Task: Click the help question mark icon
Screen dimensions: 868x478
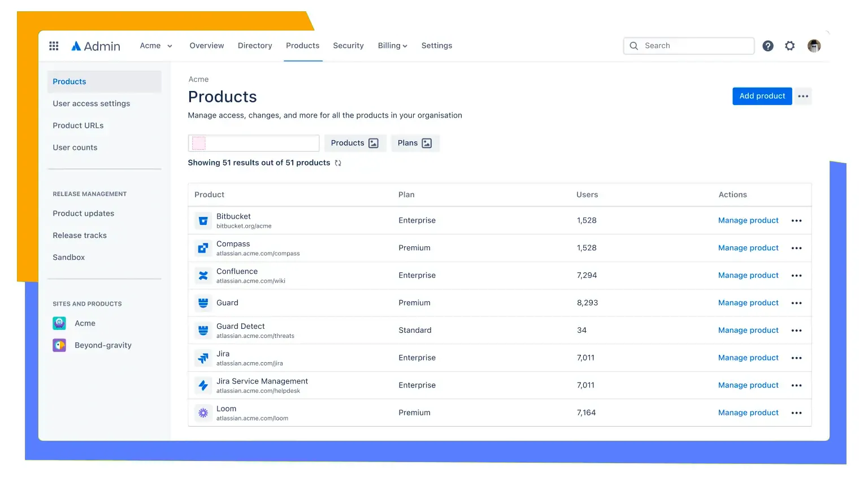Action: click(767, 46)
